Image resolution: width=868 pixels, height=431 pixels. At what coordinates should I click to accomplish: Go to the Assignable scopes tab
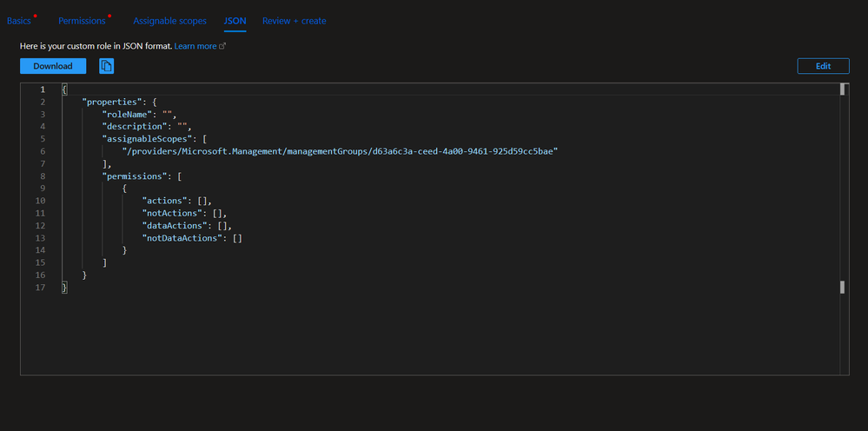[x=169, y=20]
